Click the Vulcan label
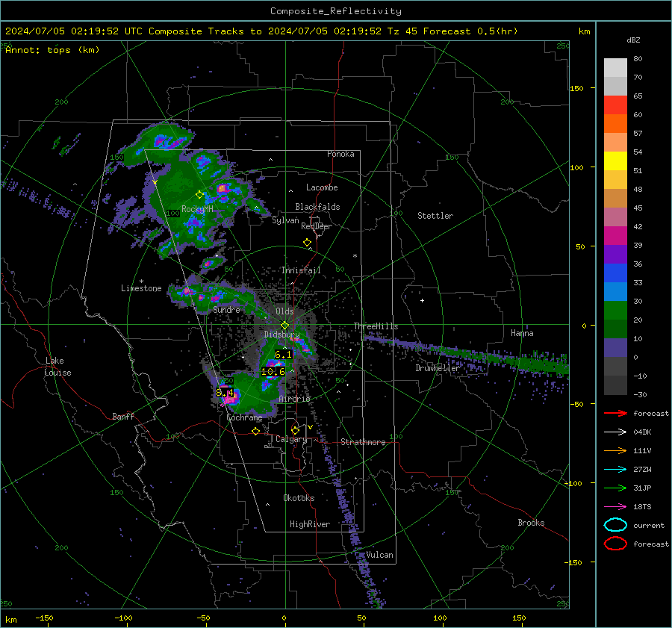This screenshot has width=672, height=628. click(x=380, y=555)
